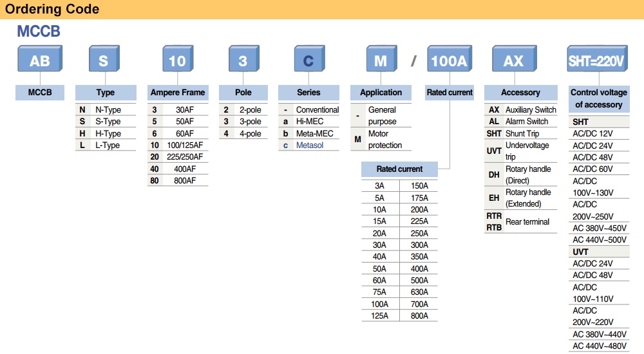Click the AC 380V~450V row
644x354 pixels.
pos(599,228)
